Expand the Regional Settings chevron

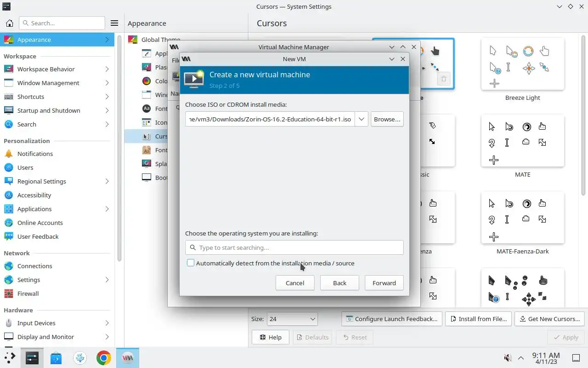(107, 181)
